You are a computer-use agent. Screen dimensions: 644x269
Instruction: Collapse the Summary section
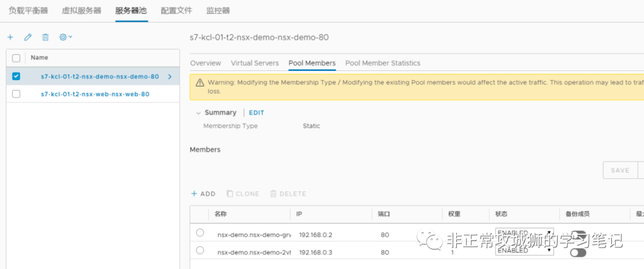click(198, 113)
